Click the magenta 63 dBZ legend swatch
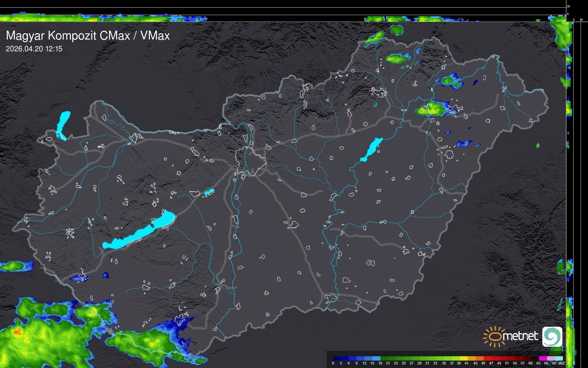Image resolution: width=588 pixels, height=368 pixels. pos(543,358)
